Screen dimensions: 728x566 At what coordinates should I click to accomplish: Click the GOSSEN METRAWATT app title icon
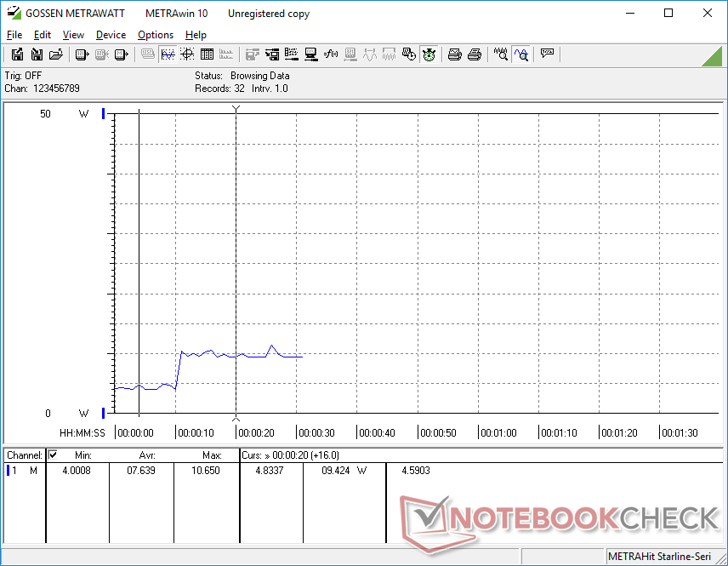click(x=14, y=13)
